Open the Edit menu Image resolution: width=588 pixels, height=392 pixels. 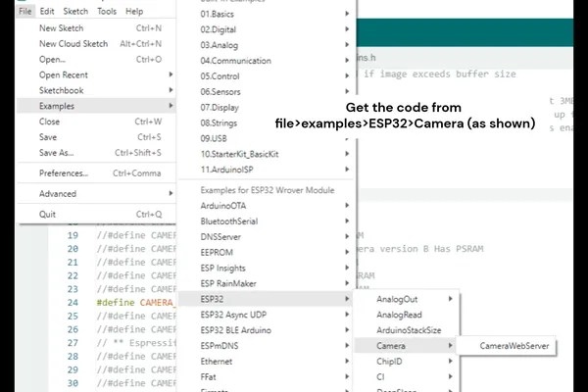pyautogui.click(x=47, y=10)
